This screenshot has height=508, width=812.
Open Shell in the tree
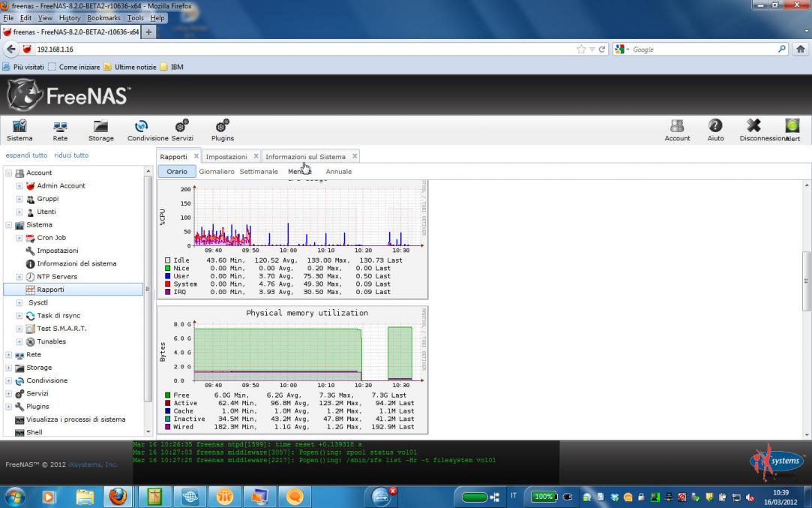click(34, 431)
